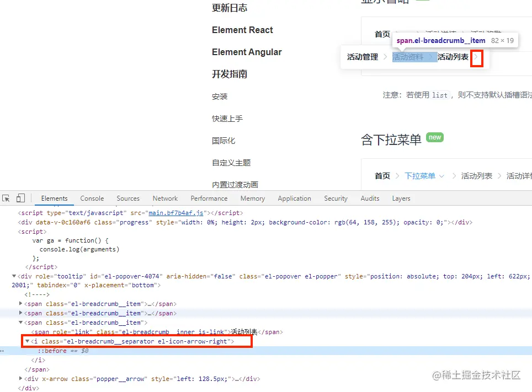Open Element Angular in sidebar

pyautogui.click(x=247, y=52)
